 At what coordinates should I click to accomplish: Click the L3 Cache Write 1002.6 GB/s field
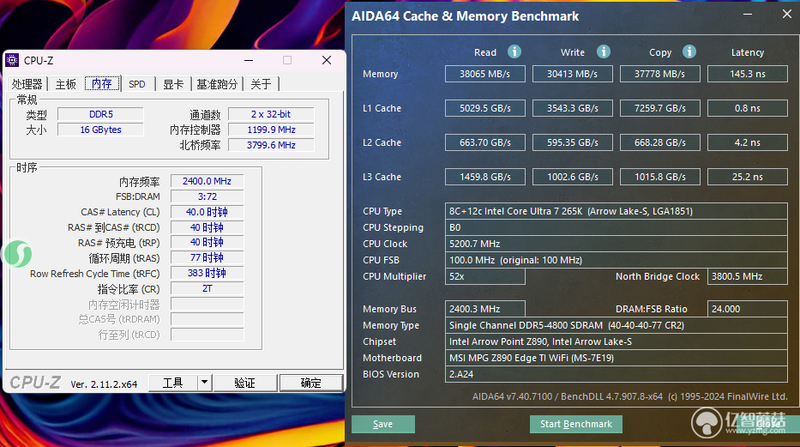point(572,177)
